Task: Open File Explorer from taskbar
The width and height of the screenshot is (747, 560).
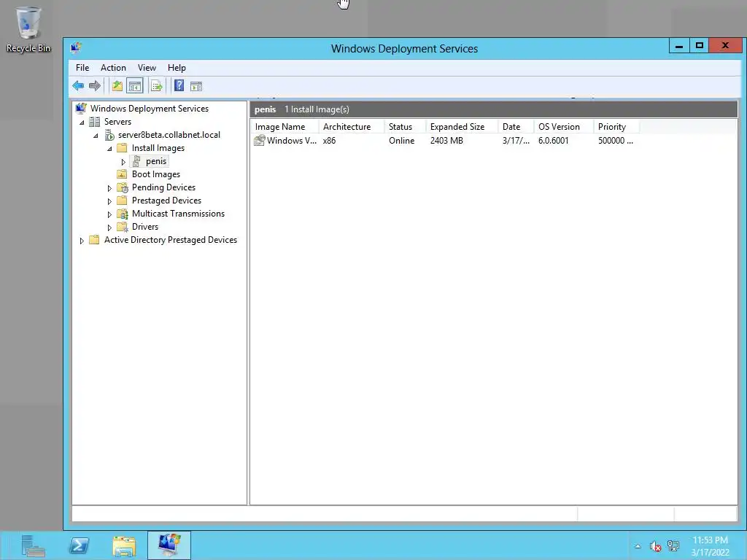Action: (124, 545)
